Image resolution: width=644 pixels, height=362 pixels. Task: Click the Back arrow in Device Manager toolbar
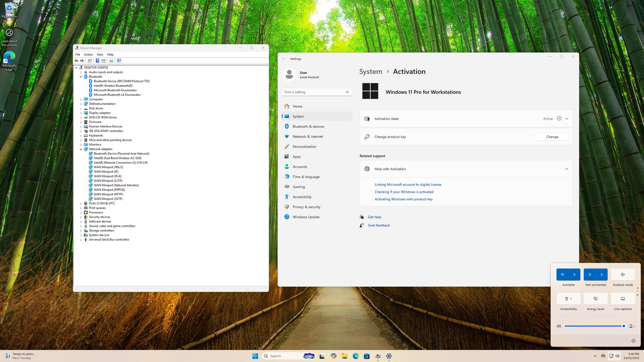pyautogui.click(x=76, y=61)
